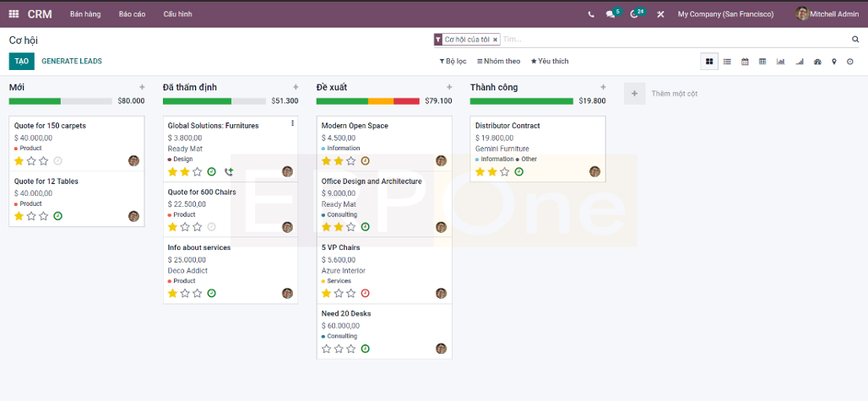The height and width of the screenshot is (401, 868).
Task: Open three-dot menu on Global Solutions: Furnitures card
Action: (292, 123)
